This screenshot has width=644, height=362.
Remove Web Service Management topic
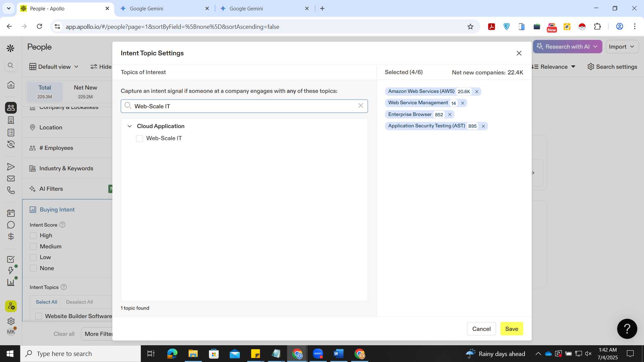(463, 103)
